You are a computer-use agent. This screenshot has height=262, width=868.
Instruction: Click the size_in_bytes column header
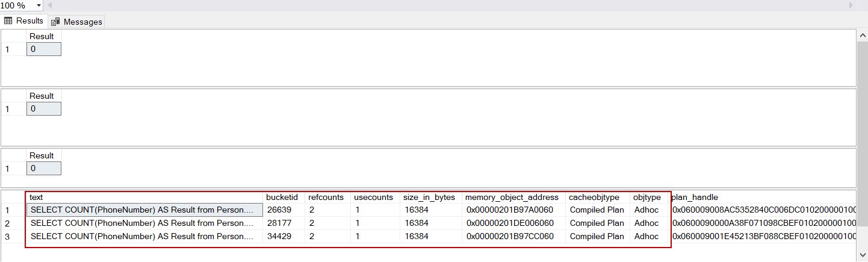tap(429, 198)
